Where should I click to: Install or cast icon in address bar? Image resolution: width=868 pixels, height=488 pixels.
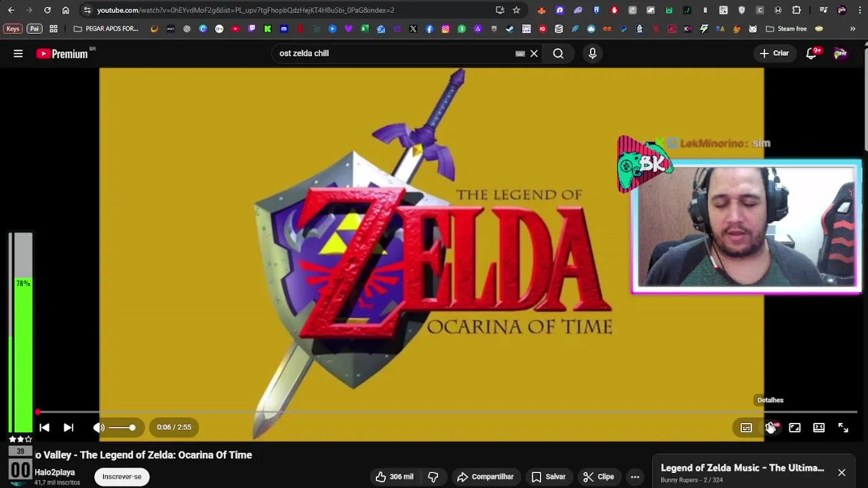(500, 10)
